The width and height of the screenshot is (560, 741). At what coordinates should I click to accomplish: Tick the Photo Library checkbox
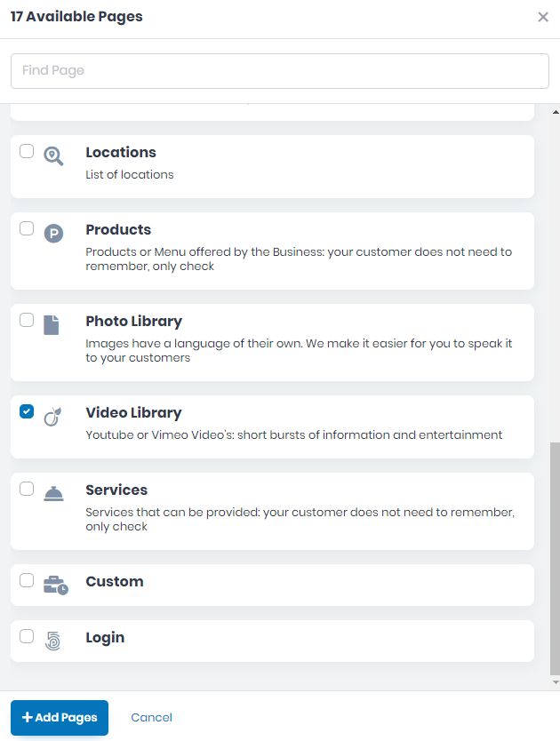coord(26,320)
